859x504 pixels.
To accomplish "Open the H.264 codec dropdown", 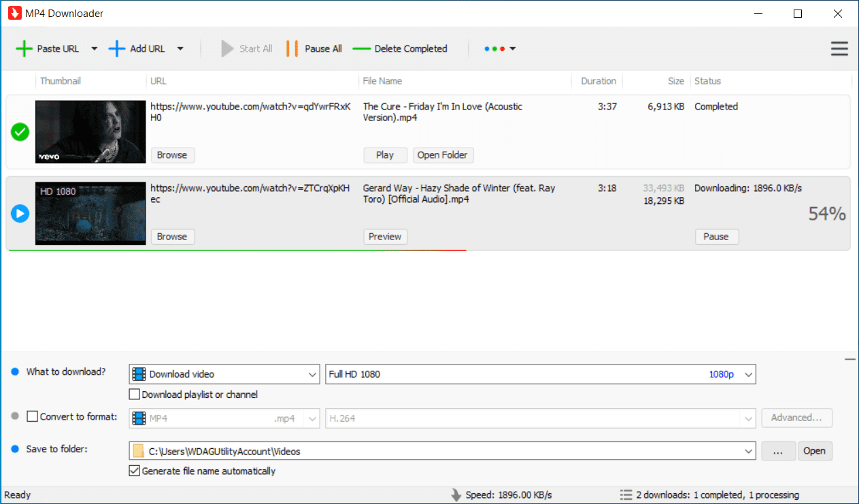I will [x=749, y=418].
